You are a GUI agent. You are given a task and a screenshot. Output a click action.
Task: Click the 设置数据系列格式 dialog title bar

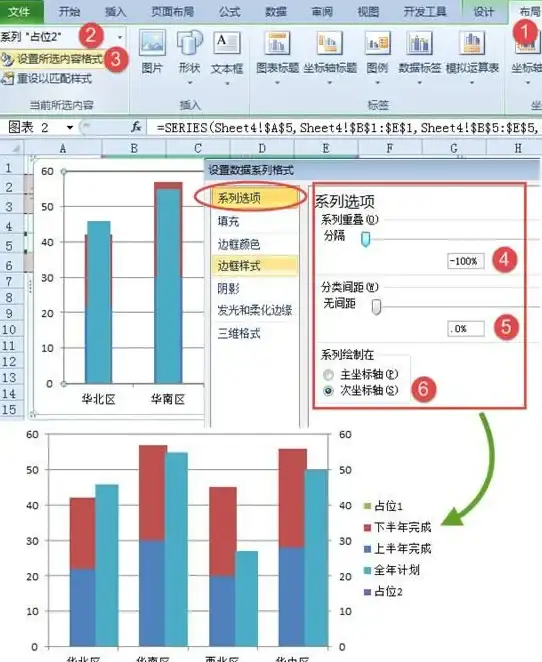click(x=372, y=170)
